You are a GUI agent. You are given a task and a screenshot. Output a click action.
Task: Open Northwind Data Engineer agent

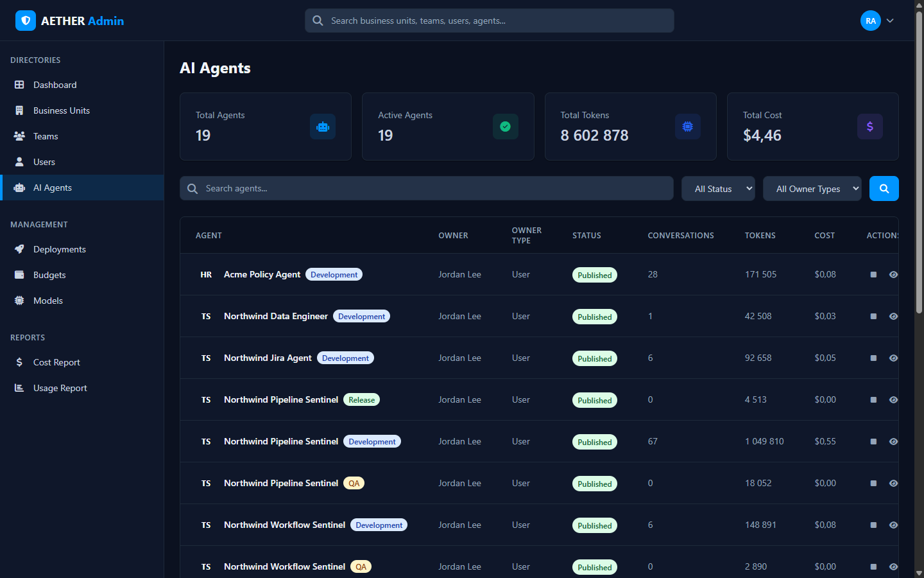(x=276, y=316)
